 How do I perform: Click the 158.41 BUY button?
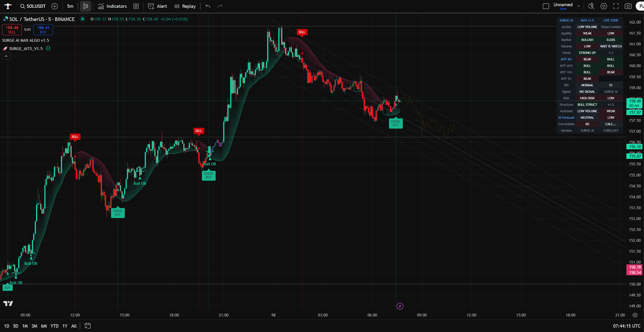click(43, 30)
